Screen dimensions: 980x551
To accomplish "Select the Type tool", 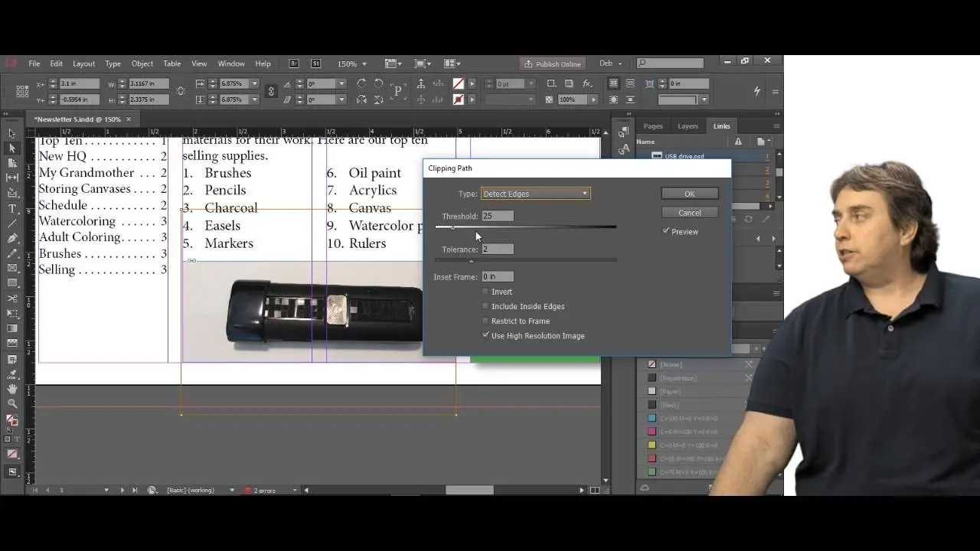I will [12, 208].
